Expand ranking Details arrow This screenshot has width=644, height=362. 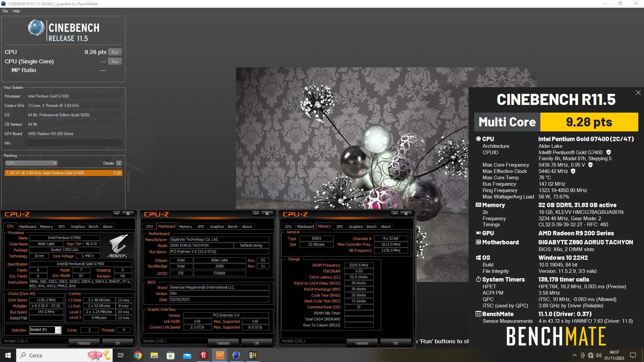click(x=119, y=163)
